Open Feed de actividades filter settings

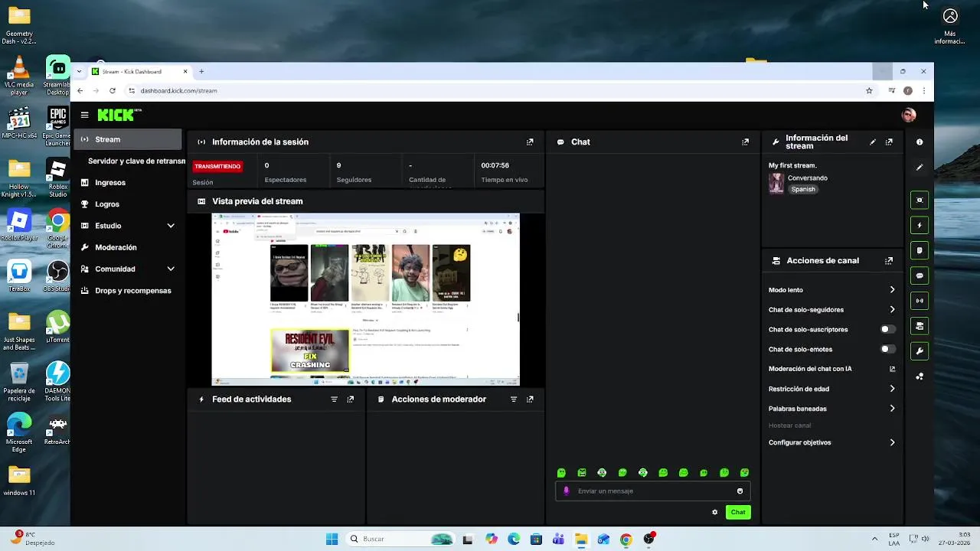coord(334,399)
